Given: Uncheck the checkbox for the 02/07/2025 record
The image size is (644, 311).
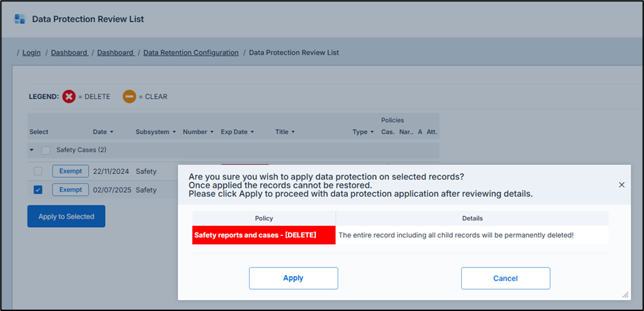Looking at the screenshot, I should tap(38, 190).
